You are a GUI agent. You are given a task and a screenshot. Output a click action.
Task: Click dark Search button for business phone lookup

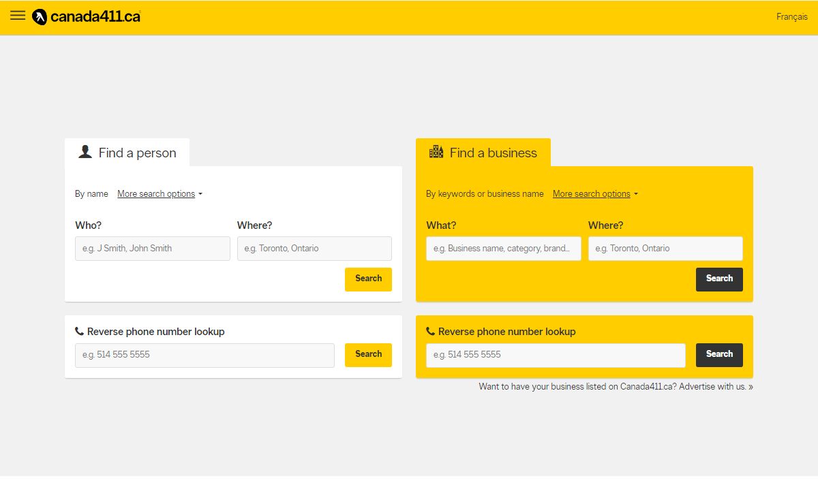(x=719, y=355)
